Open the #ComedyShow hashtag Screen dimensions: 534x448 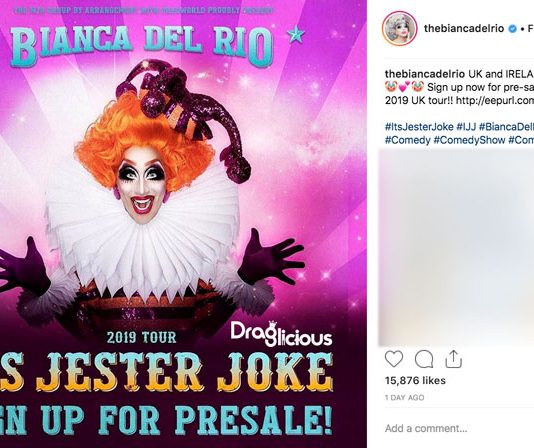pyautogui.click(x=469, y=140)
